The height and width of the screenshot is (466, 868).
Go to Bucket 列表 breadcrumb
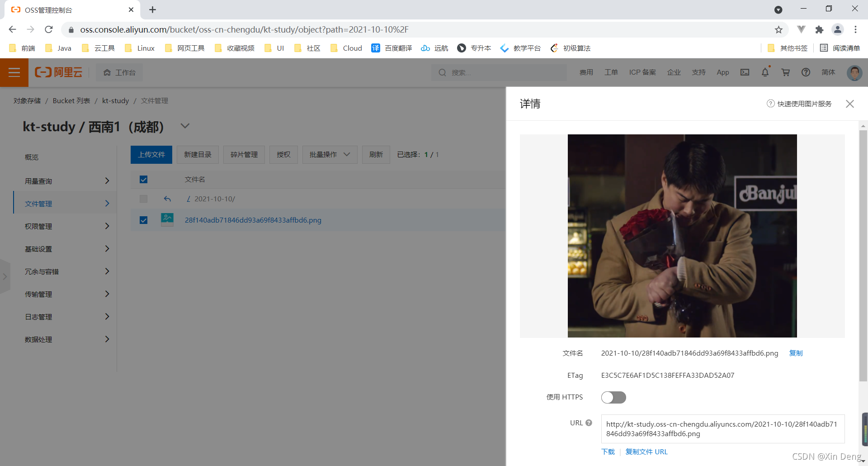71,100
